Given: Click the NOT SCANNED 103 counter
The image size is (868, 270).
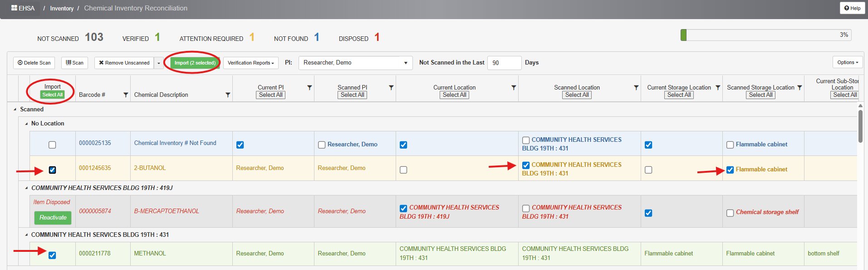Looking at the screenshot, I should [70, 38].
